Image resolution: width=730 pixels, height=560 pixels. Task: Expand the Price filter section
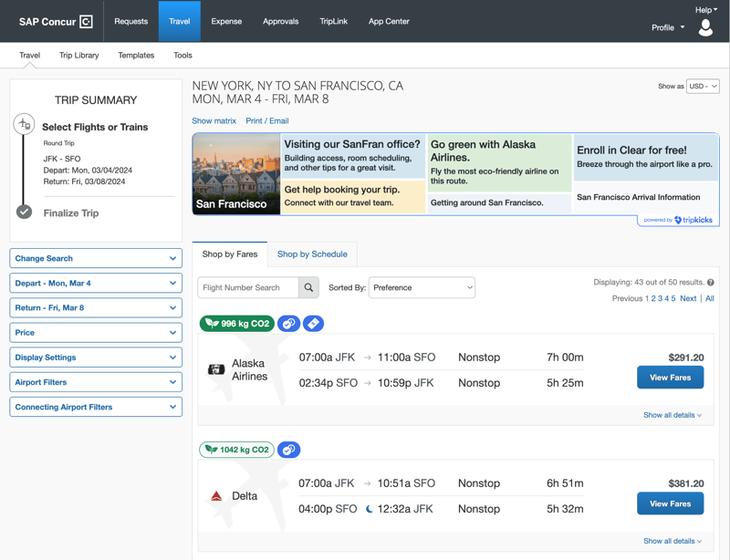95,332
